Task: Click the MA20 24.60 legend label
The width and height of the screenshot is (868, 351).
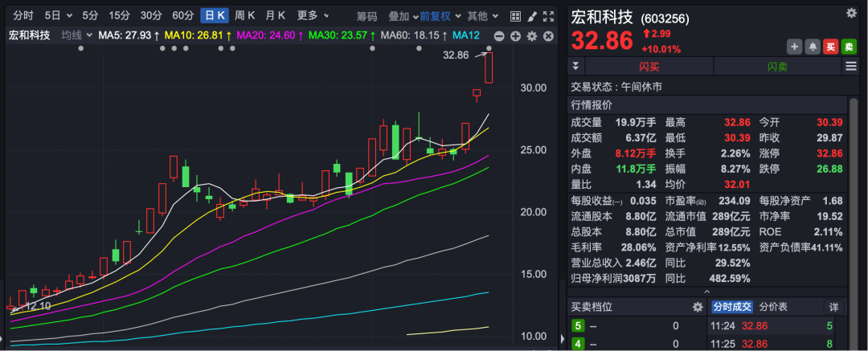Action: click(270, 36)
